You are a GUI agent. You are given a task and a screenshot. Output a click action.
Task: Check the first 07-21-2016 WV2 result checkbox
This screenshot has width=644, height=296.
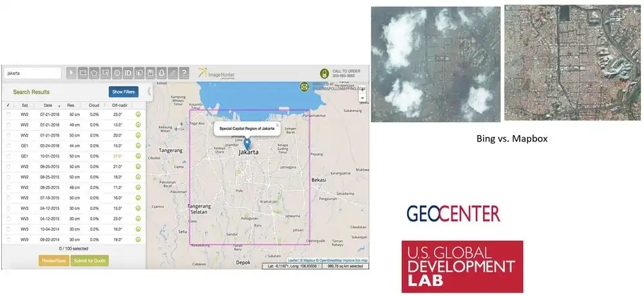[x=8, y=115]
